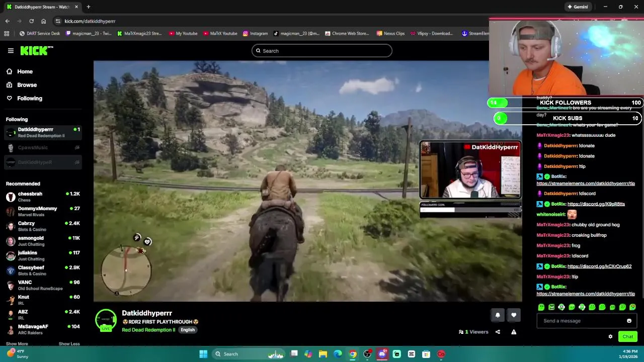Open the emoji picker in chat input
Image resolution: width=644 pixels, height=362 pixels.
click(629, 321)
